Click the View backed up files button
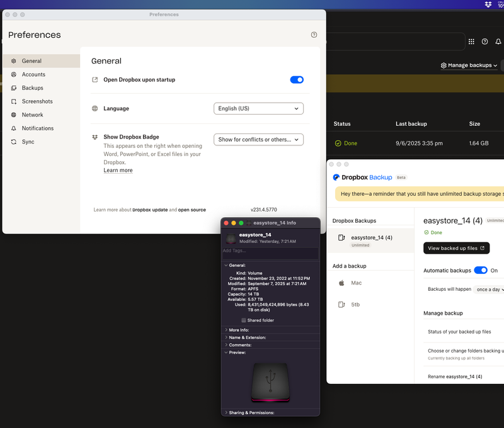Image resolution: width=504 pixels, height=428 pixels. coord(456,248)
